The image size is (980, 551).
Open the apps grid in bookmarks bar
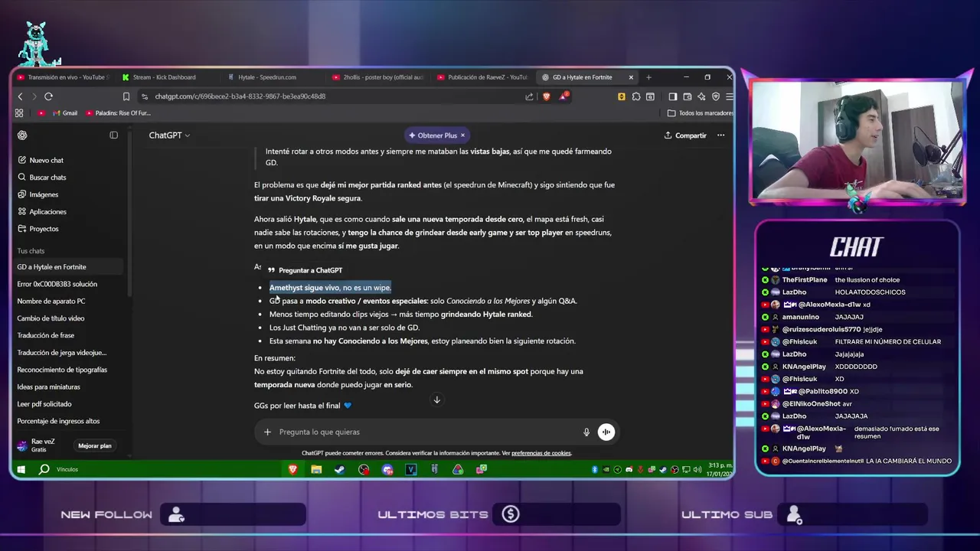(x=19, y=113)
